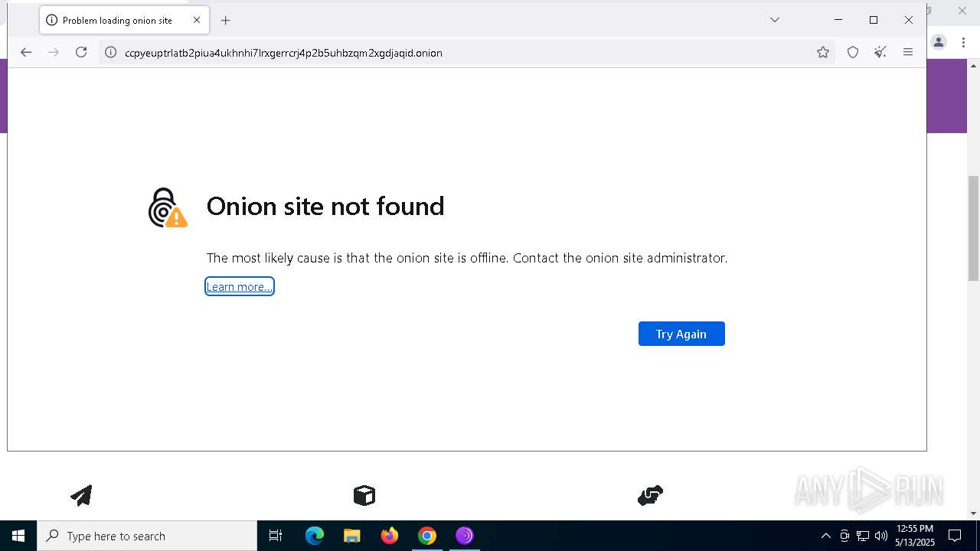Switch to Tor Browser on the taskbar
Screen dimensions: 980x551
(x=465, y=536)
